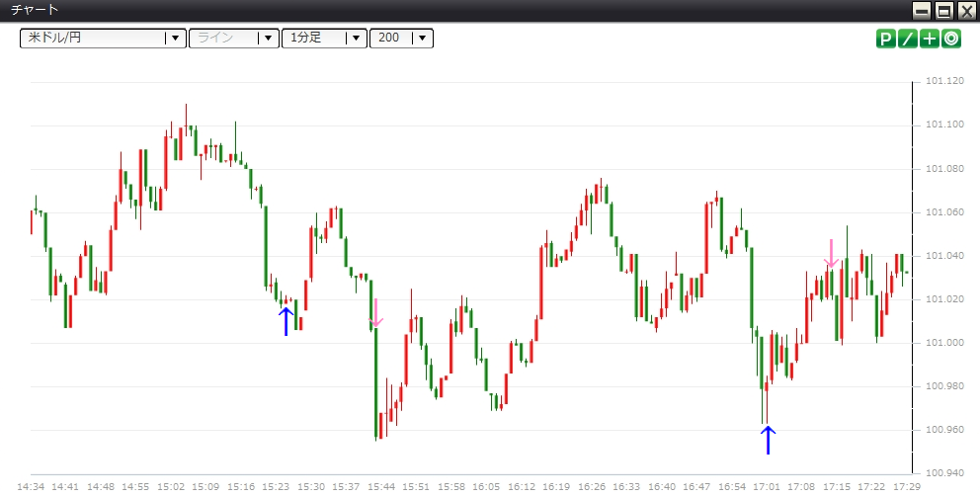The width and height of the screenshot is (980, 498).
Task: Open the 1分足 timeframe dropdown
Action: [x=324, y=39]
